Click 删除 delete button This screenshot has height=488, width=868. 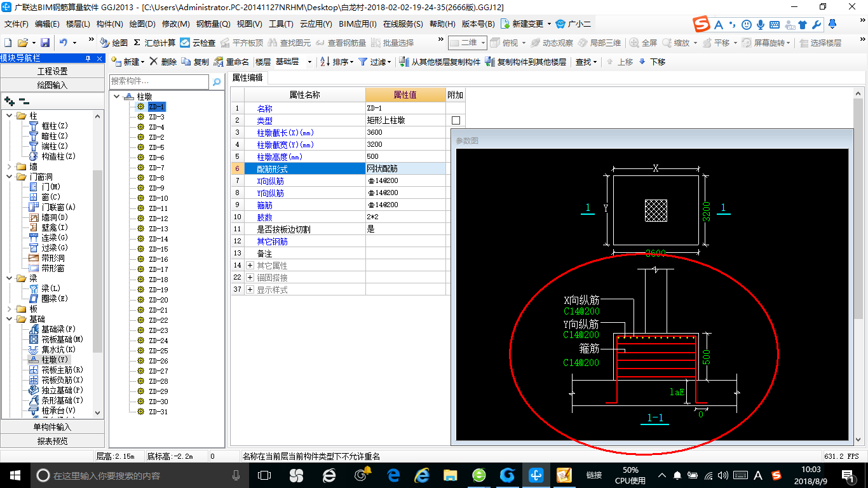point(163,62)
